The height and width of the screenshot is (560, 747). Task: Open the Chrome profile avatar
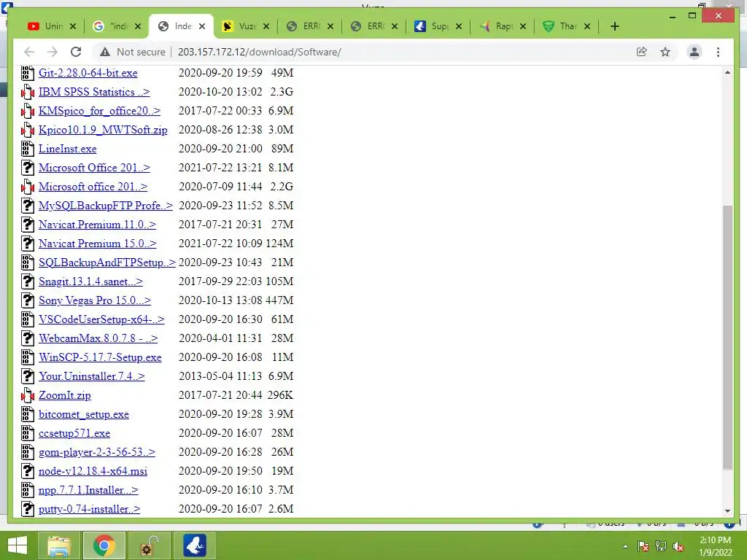(x=694, y=52)
